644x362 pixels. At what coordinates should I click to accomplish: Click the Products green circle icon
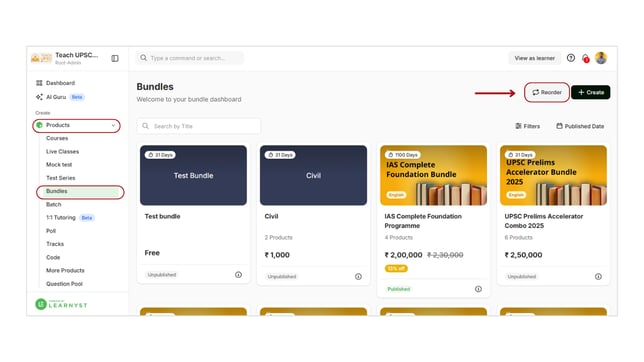pyautogui.click(x=39, y=125)
